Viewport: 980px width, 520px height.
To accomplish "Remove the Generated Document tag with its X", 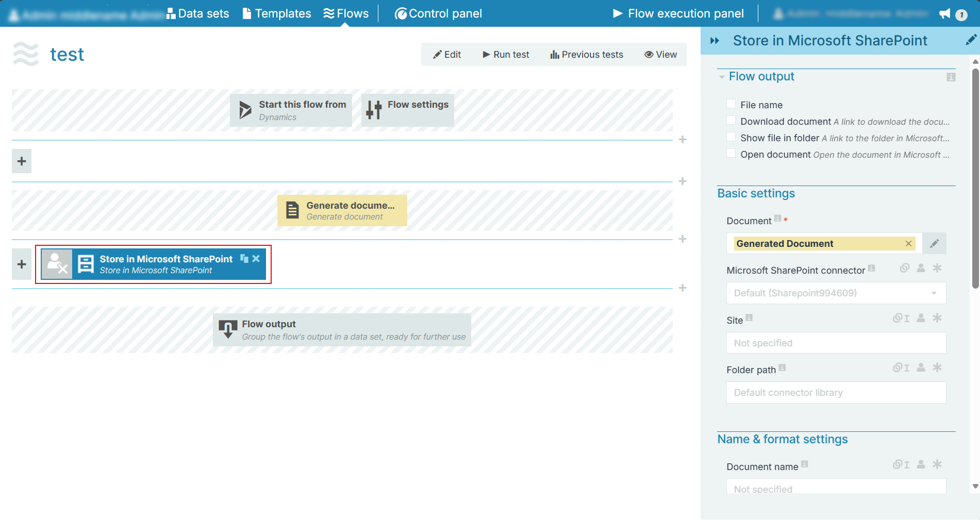I will 908,244.
